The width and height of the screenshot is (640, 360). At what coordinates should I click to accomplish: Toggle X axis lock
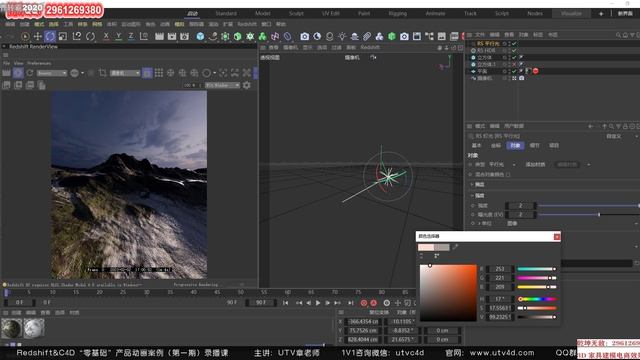click(106, 36)
